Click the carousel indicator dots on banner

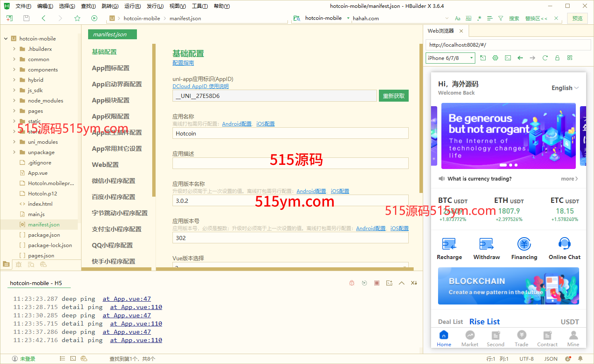click(x=509, y=165)
